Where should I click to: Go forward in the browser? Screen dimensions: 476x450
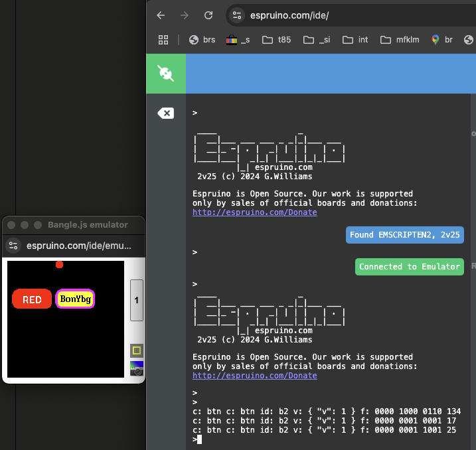click(185, 15)
